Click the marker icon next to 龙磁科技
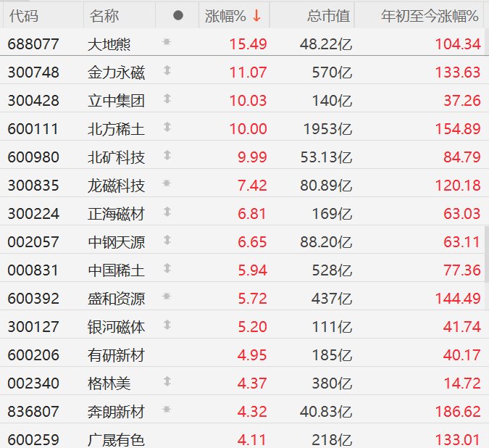489x448 pixels. click(167, 183)
